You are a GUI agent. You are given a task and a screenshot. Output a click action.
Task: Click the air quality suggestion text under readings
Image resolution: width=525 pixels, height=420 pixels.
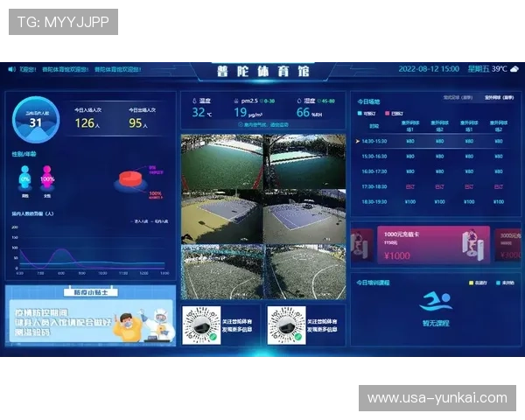(x=263, y=124)
